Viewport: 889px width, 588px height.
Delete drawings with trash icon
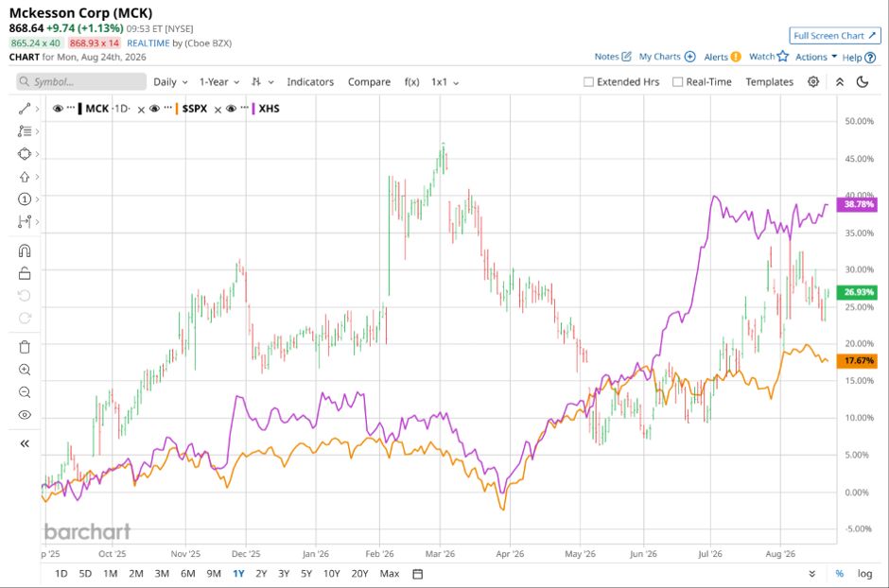tap(25, 347)
